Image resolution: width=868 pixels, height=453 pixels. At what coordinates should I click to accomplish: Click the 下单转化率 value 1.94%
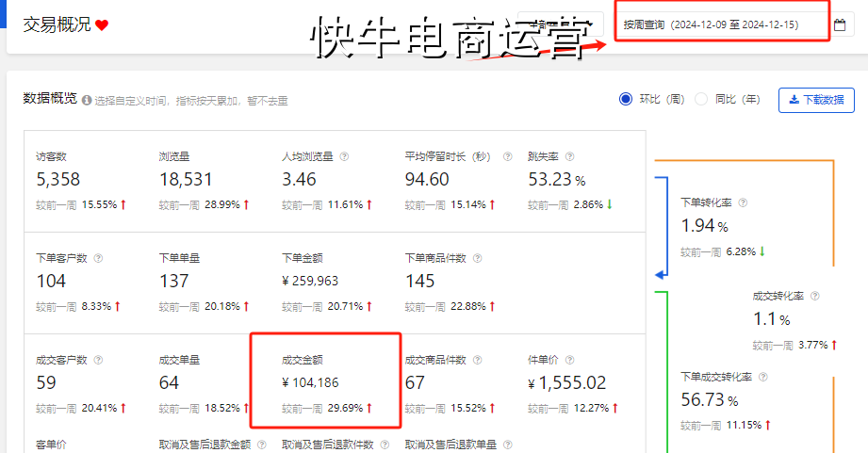[704, 226]
